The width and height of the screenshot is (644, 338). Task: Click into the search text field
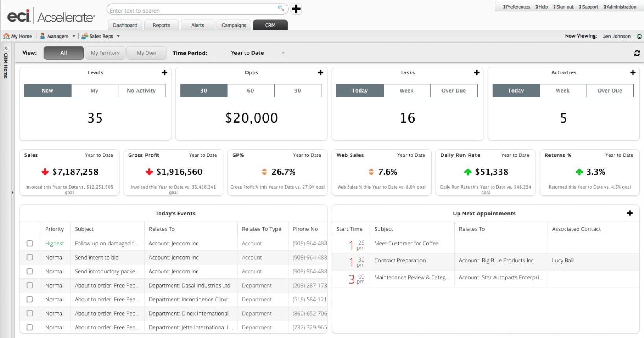(x=193, y=11)
